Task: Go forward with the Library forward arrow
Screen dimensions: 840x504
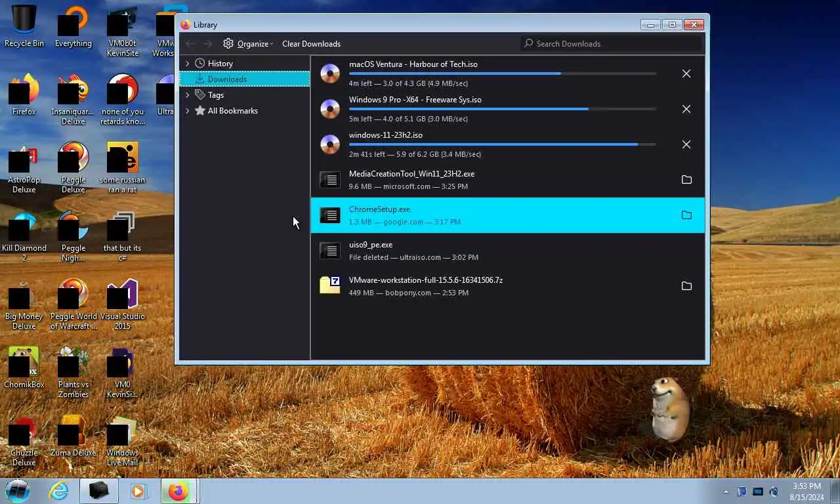Action: point(207,43)
